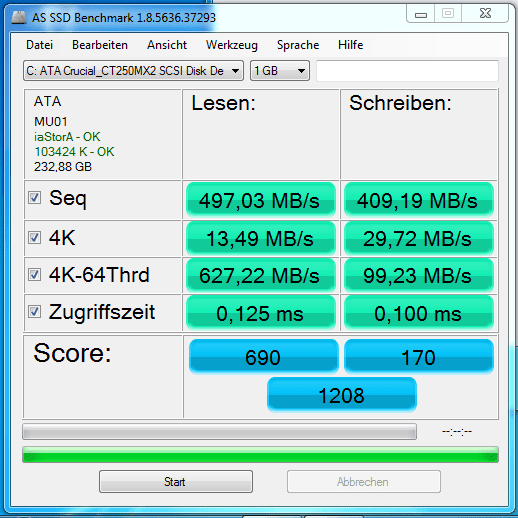Uncheck the 4K-64Thrd test checkbox
This screenshot has width=518, height=518.
34,275
